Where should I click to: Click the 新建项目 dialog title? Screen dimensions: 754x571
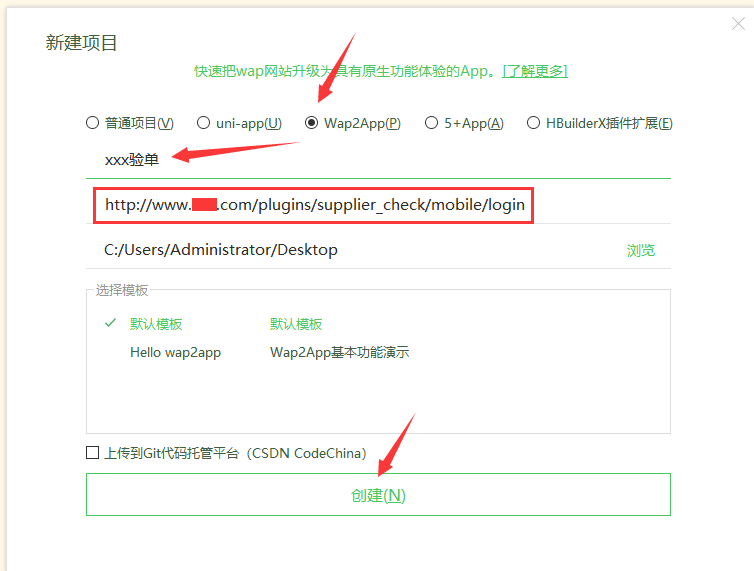coord(82,42)
